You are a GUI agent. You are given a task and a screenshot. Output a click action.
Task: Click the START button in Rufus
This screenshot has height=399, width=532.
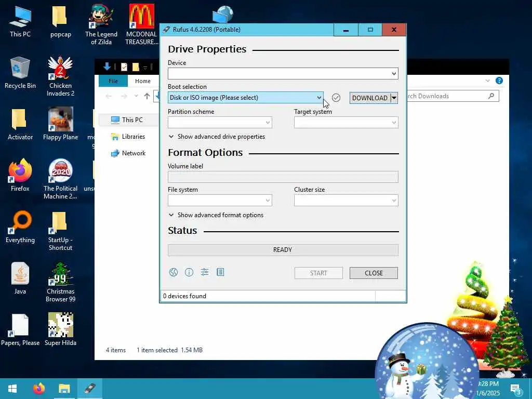coord(318,273)
